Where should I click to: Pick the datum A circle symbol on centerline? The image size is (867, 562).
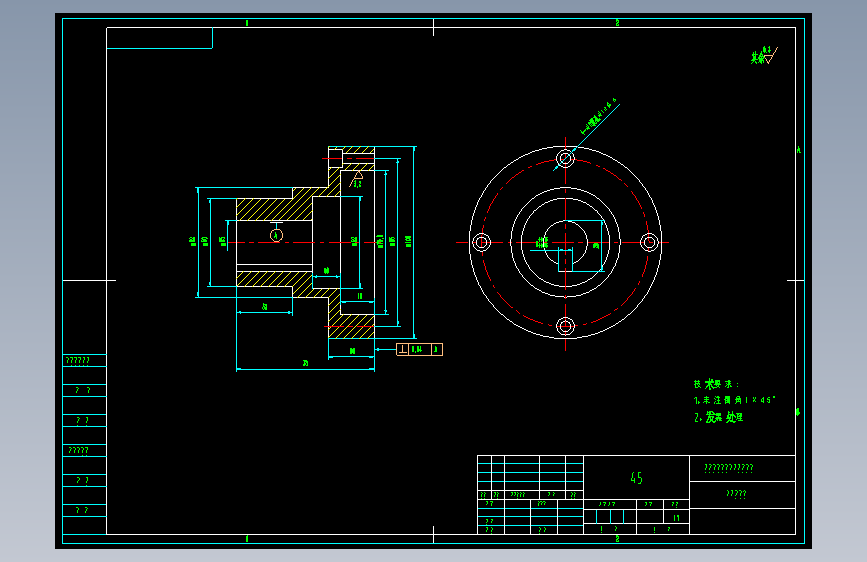(x=276, y=235)
